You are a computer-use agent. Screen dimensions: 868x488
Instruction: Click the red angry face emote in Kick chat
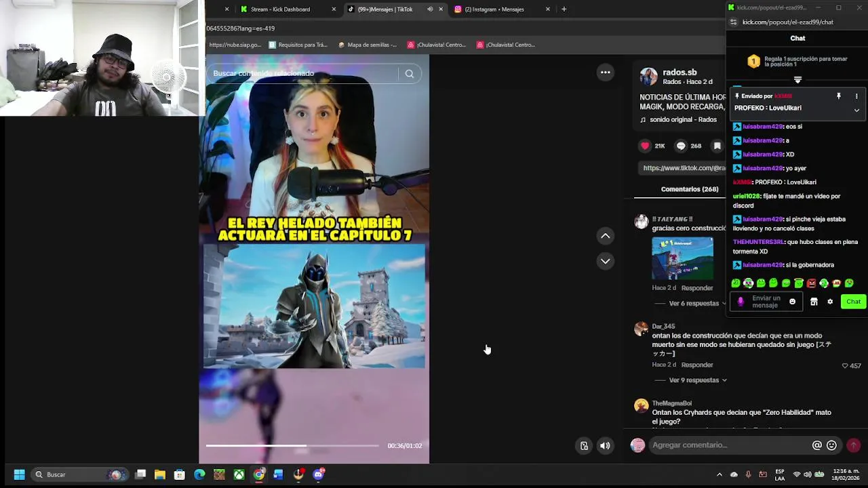point(811,283)
